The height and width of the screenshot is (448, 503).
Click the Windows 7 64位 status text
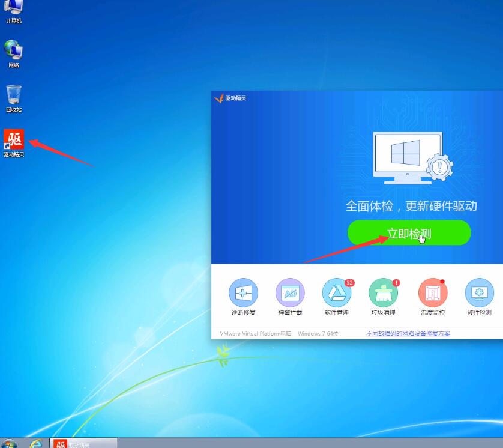tap(318, 334)
